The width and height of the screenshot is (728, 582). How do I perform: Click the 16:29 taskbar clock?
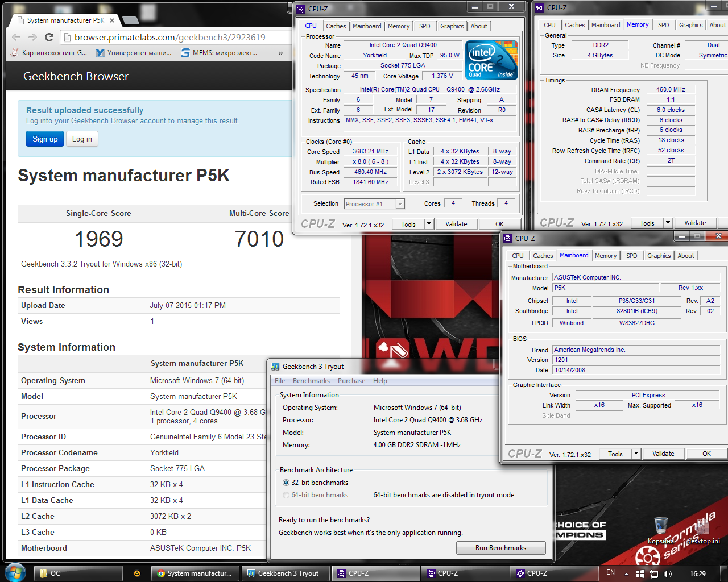click(698, 573)
